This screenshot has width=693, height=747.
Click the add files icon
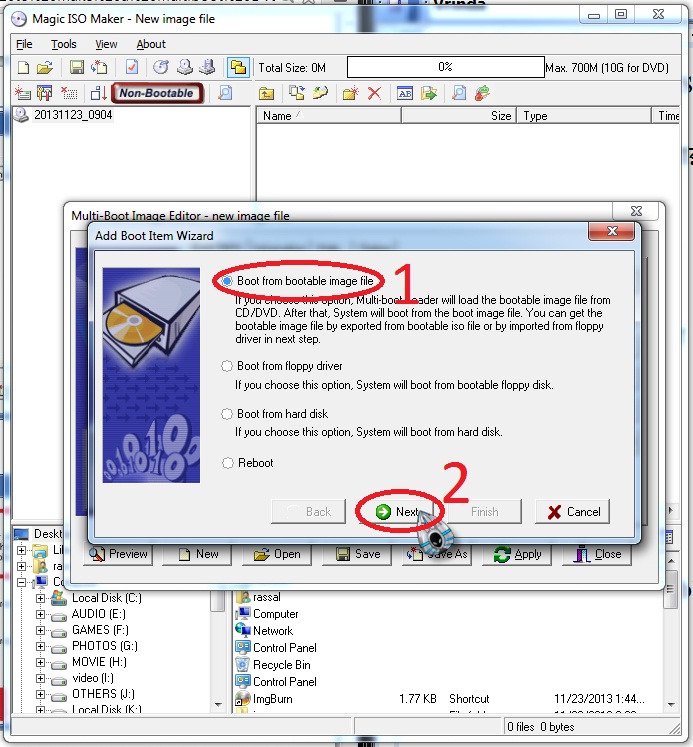297,93
